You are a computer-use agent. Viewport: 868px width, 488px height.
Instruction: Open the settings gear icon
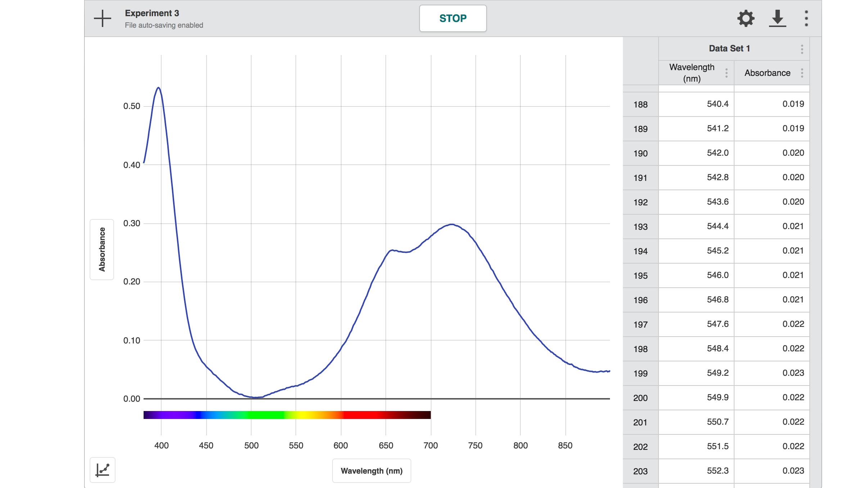pos(746,18)
